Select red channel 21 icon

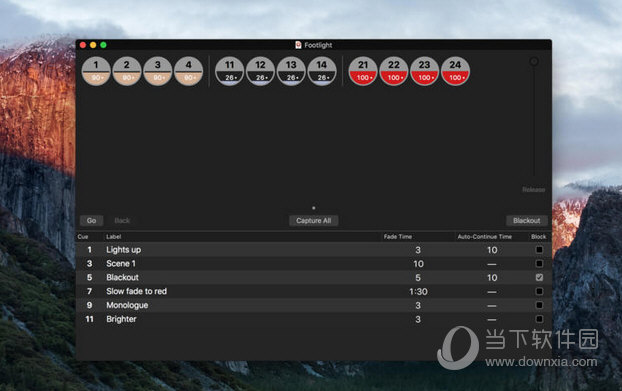[x=363, y=71]
